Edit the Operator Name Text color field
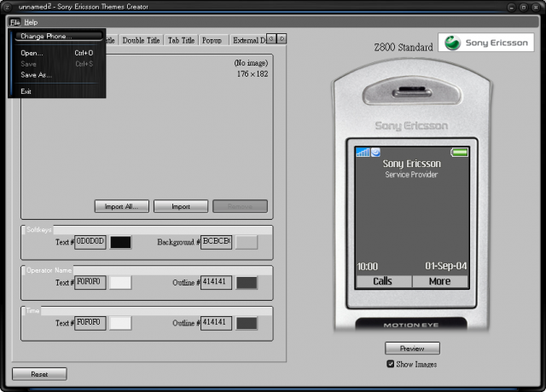546x392 pixels. (x=90, y=282)
